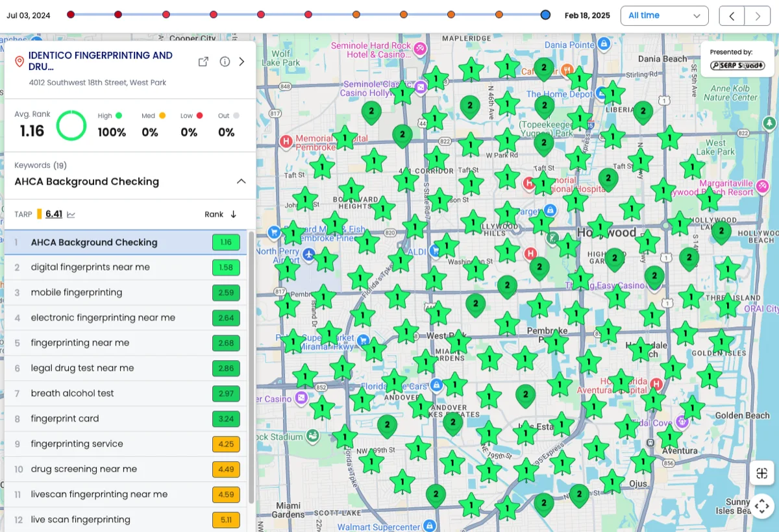Click the Jul 03, 2024 start date
This screenshot has width=779, height=532.
click(x=29, y=16)
